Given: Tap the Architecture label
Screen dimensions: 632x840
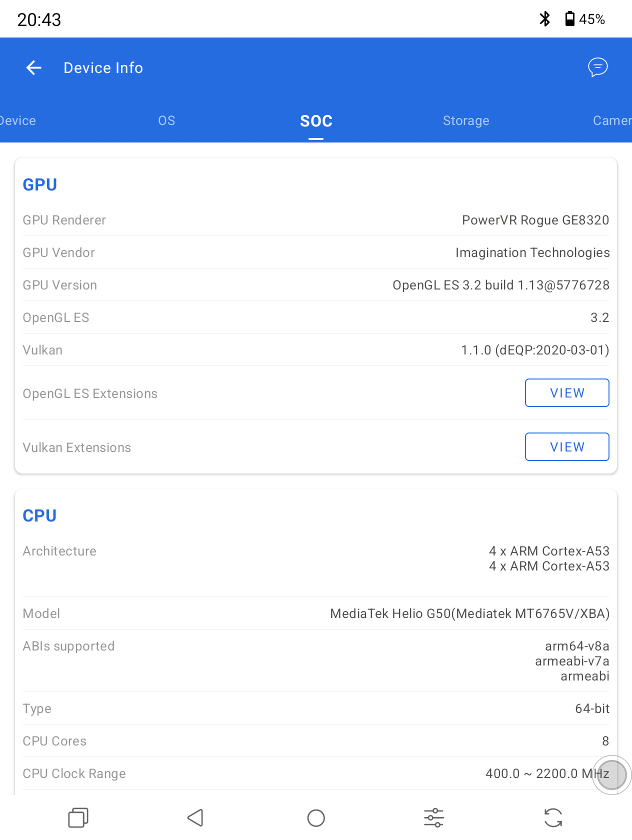Looking at the screenshot, I should 59,551.
